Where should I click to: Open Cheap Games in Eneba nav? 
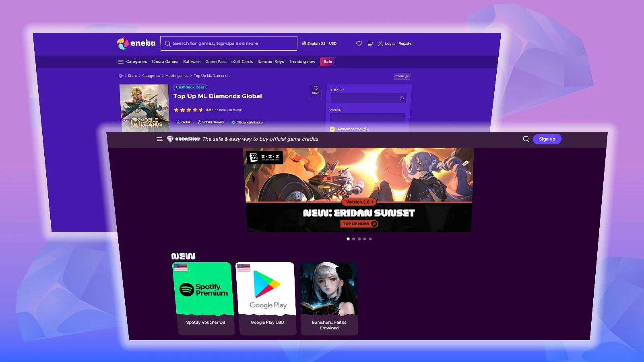[x=165, y=62]
